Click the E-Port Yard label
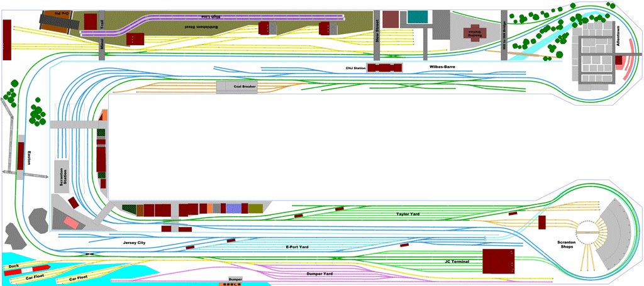 point(296,247)
